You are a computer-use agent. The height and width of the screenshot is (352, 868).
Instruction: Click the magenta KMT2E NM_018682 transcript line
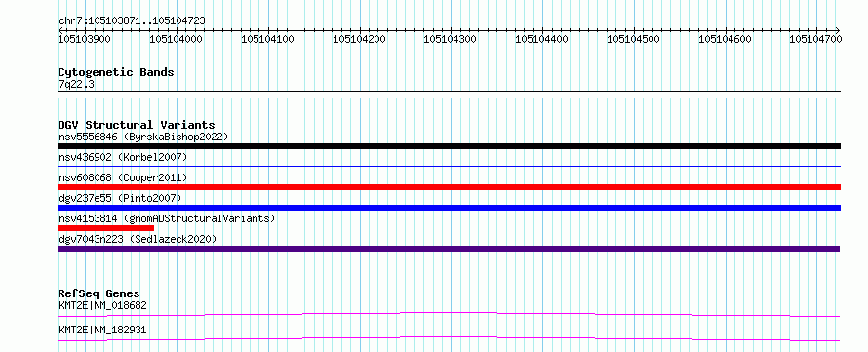pyautogui.click(x=449, y=314)
